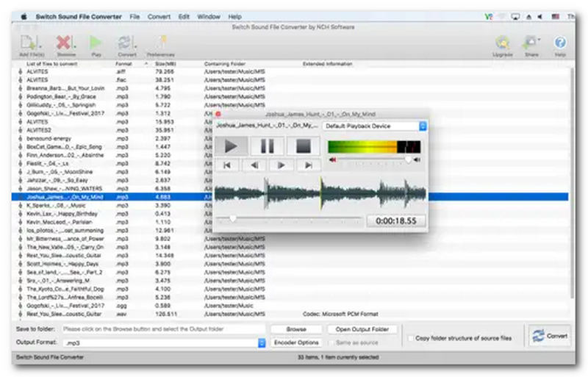
Task: Click the Encoder Options button
Action: pos(296,342)
